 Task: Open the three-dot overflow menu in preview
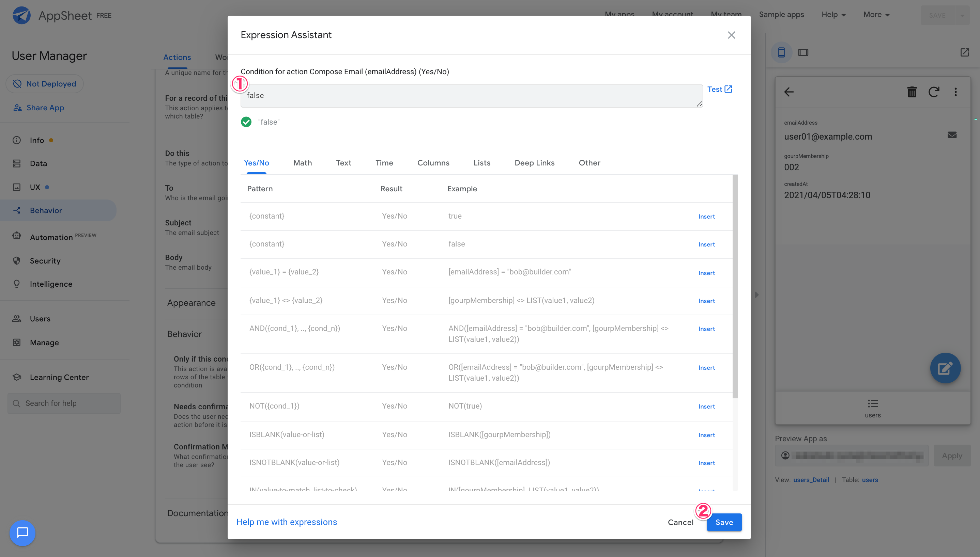tap(955, 92)
